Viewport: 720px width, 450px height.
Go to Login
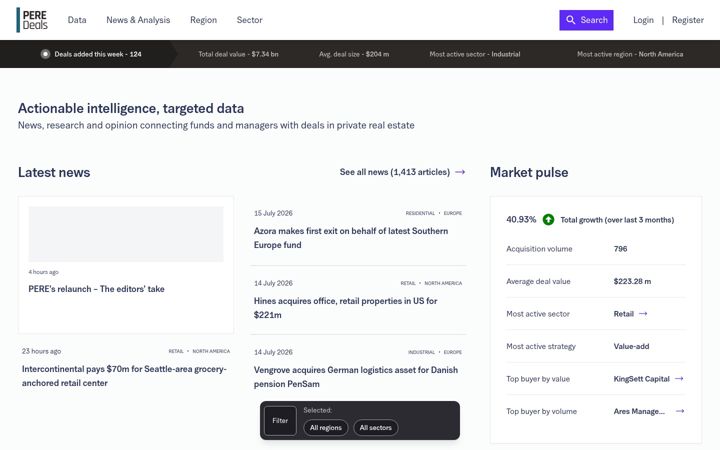click(x=643, y=20)
